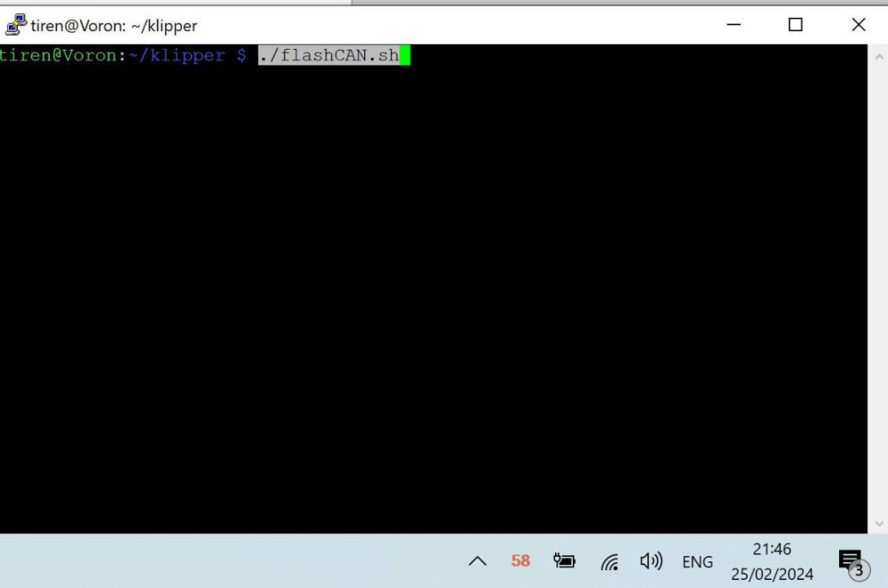Click the speaker volume icon
The image size is (888, 588).
point(652,561)
